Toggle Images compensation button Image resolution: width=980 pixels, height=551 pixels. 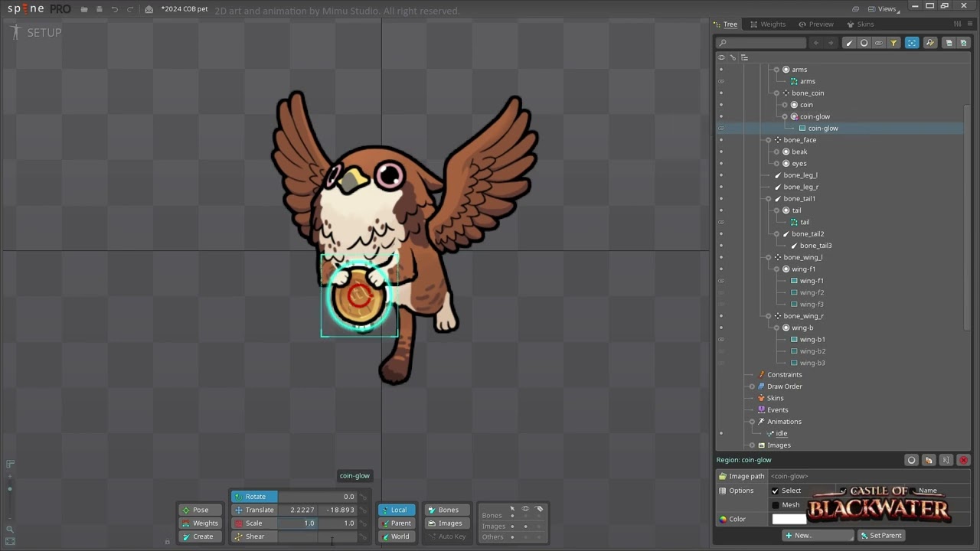coord(446,523)
